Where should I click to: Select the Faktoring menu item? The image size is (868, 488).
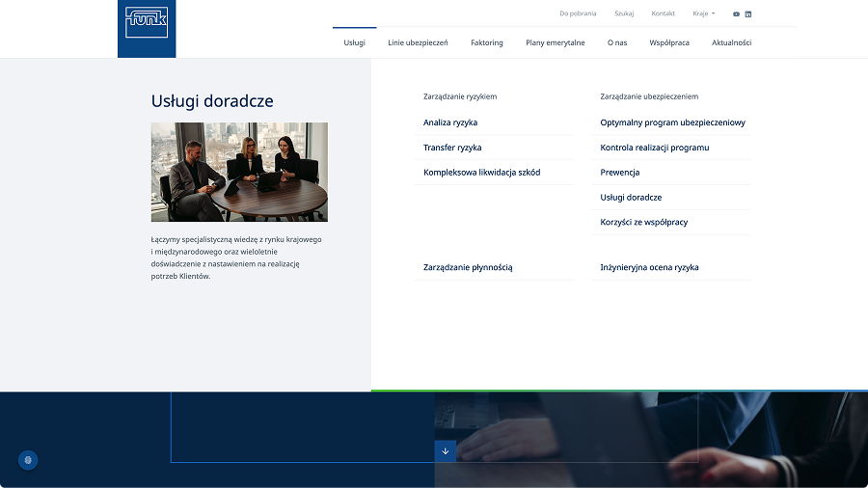tap(486, 42)
